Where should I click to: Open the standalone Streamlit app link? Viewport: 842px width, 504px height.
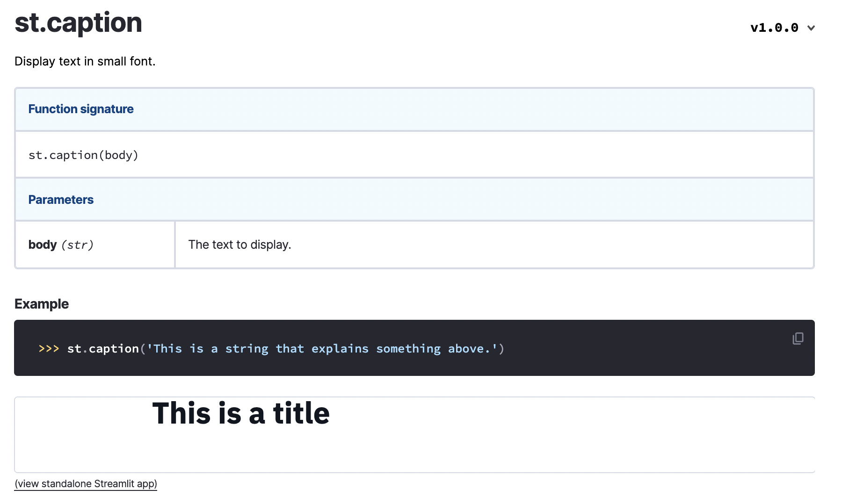pyautogui.click(x=86, y=484)
